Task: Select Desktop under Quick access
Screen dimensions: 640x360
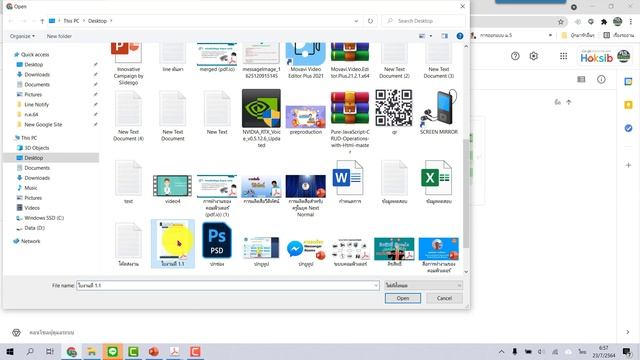Action: [33, 64]
